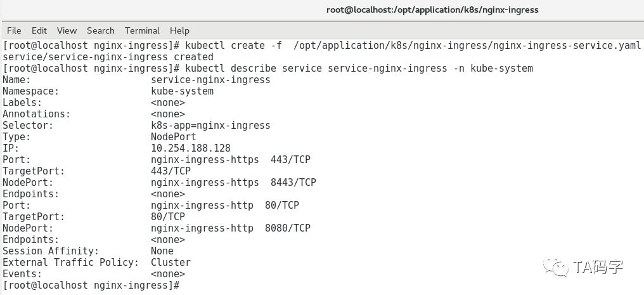Click the IP address 10.254.188.128
The width and height of the screenshot is (644, 295).
point(191,148)
